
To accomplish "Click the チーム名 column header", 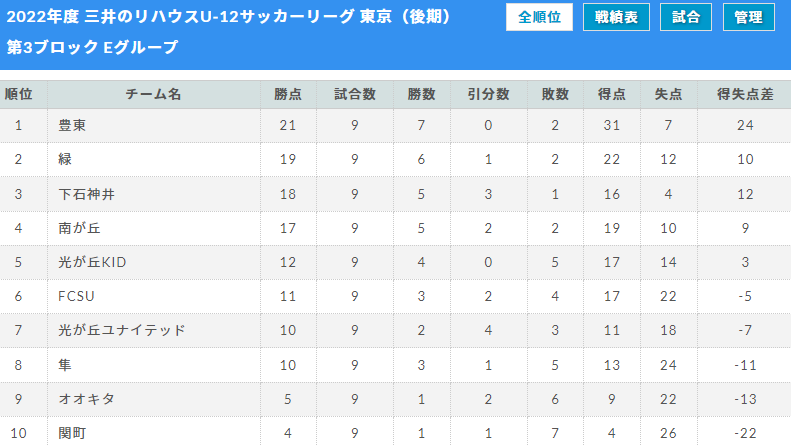I will pyautogui.click(x=153, y=94).
